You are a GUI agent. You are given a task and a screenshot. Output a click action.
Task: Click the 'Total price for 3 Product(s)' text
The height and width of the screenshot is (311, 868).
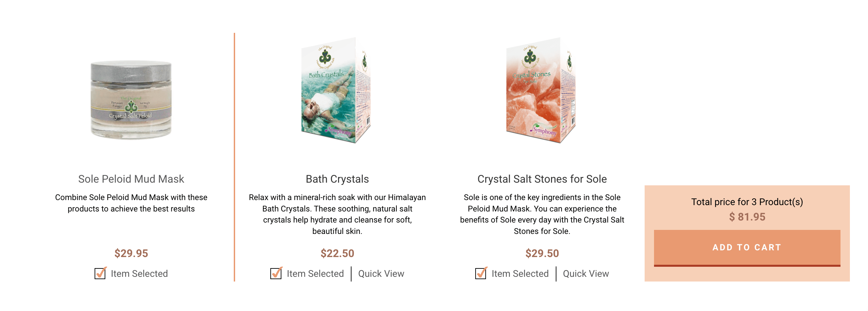747,202
